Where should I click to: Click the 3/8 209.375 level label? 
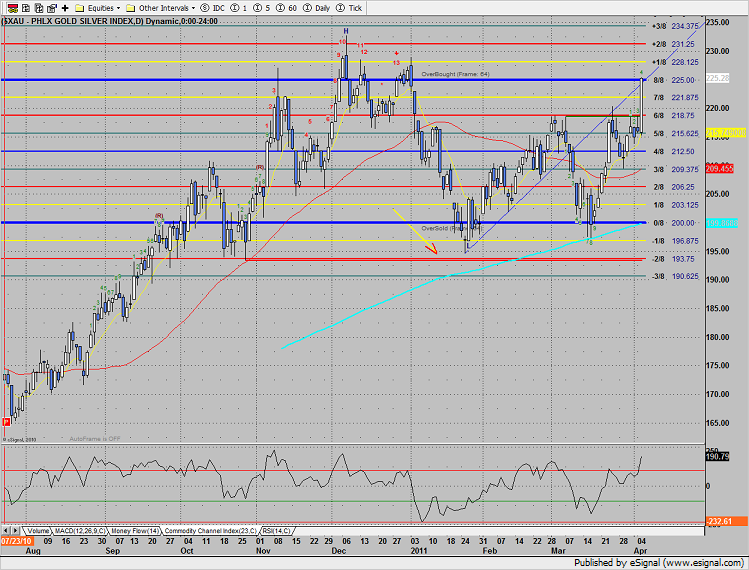point(675,170)
